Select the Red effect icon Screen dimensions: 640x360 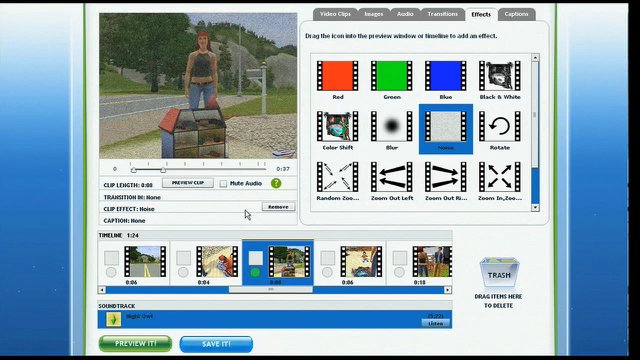pos(338,76)
